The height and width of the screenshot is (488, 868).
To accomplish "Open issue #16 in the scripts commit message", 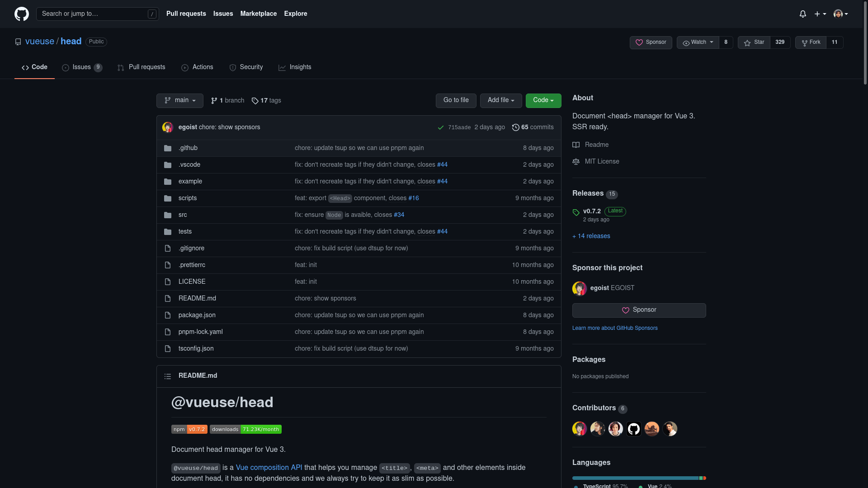I will [x=413, y=198].
